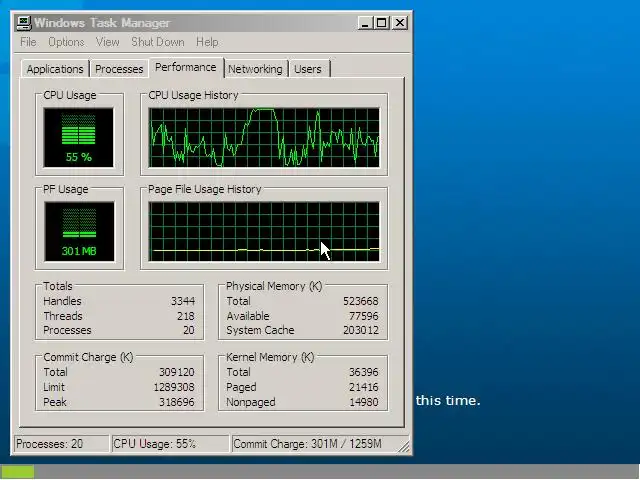Click the 'Processes: 20' status bar entry
Viewport: 640px width, 480px height.
point(62,444)
